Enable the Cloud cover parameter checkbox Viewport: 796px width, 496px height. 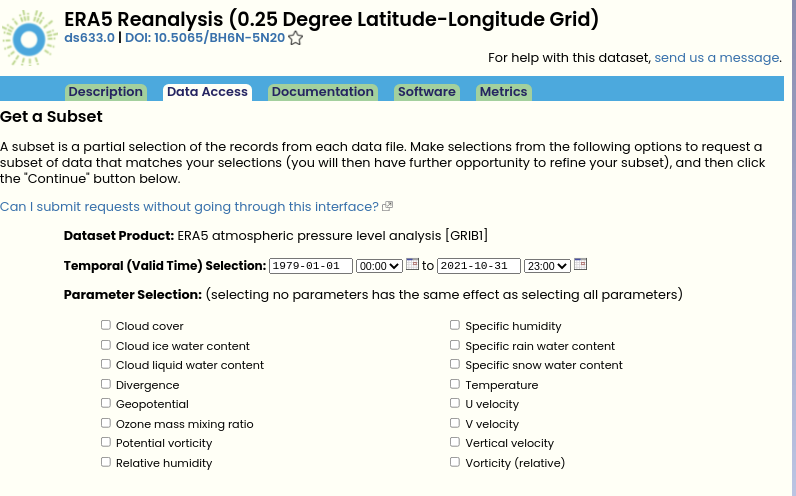click(106, 325)
